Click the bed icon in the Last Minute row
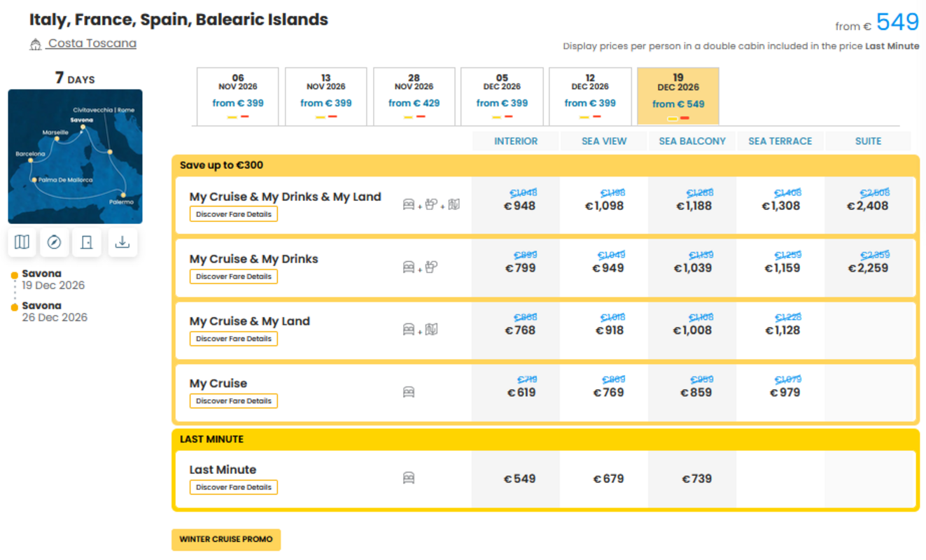 pos(409,478)
